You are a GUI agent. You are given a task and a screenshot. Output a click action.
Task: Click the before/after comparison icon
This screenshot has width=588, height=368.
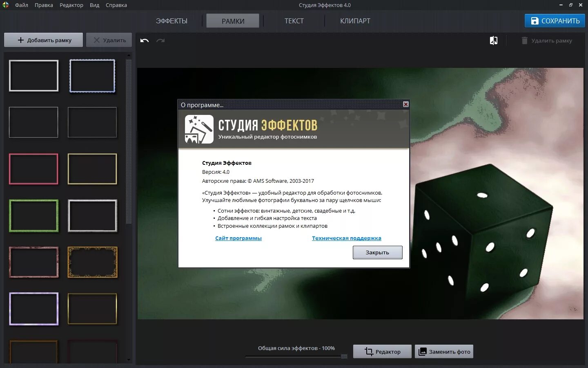tap(494, 40)
